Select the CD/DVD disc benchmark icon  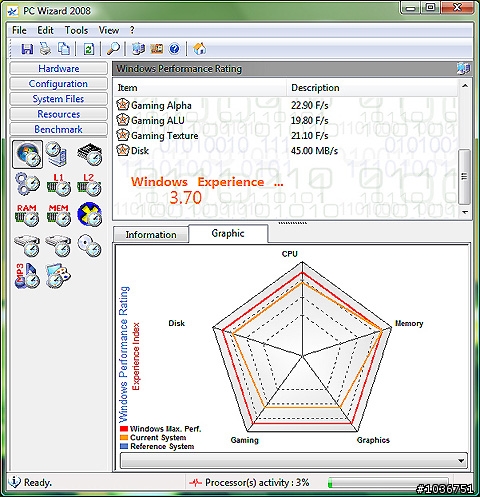click(x=89, y=246)
